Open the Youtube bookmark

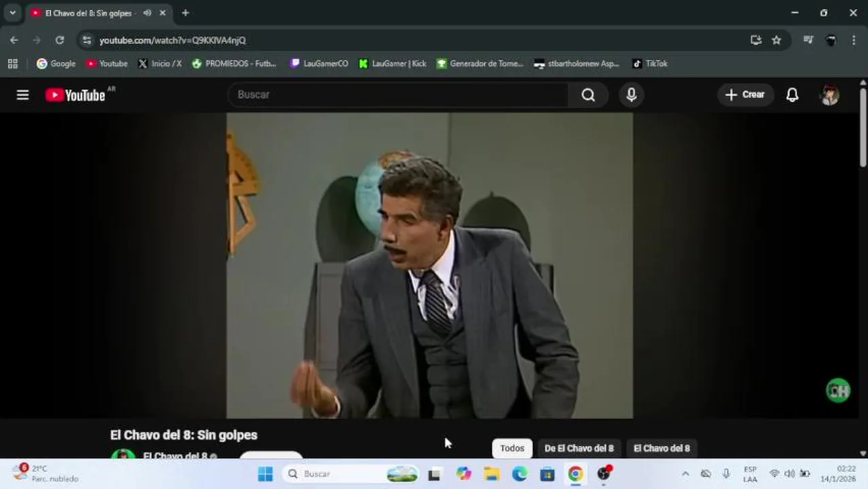tap(107, 63)
